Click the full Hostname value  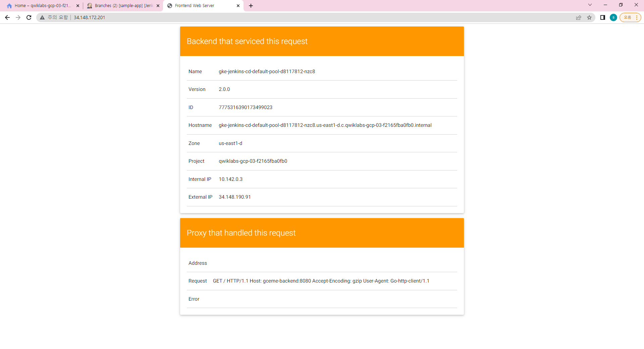(325, 125)
